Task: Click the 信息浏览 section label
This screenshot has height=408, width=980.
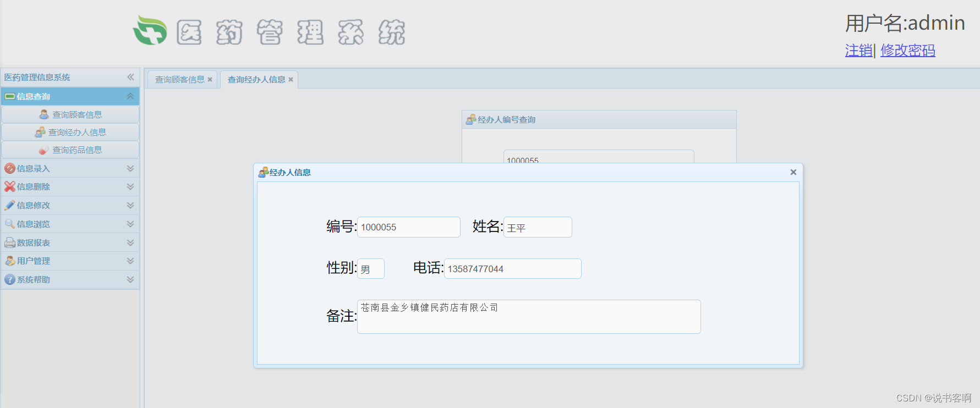Action: 34,224
